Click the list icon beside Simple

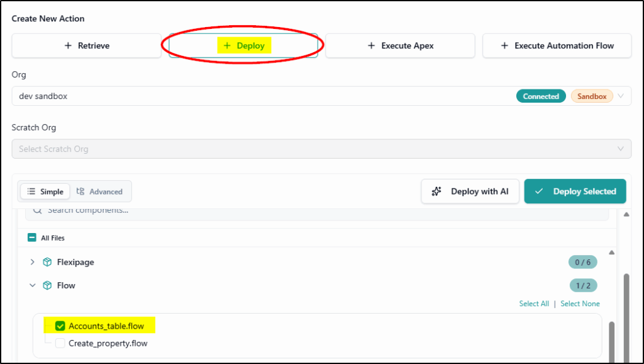tap(31, 191)
